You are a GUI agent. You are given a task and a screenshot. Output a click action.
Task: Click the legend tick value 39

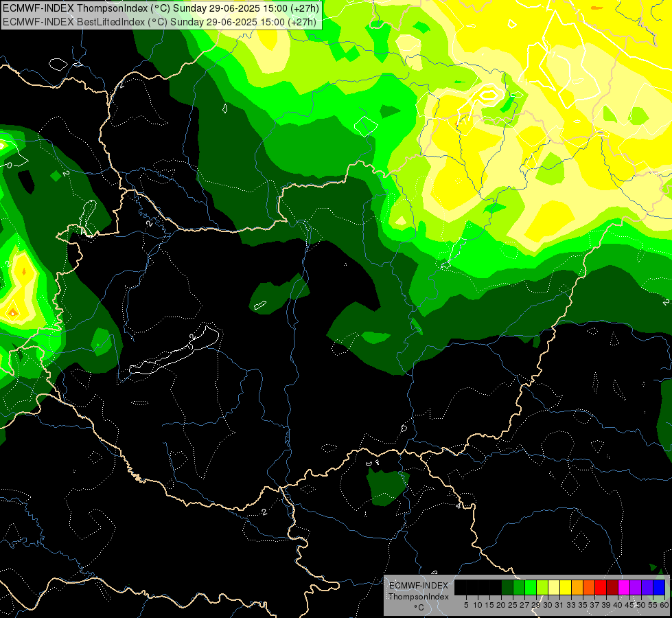[x=606, y=605]
